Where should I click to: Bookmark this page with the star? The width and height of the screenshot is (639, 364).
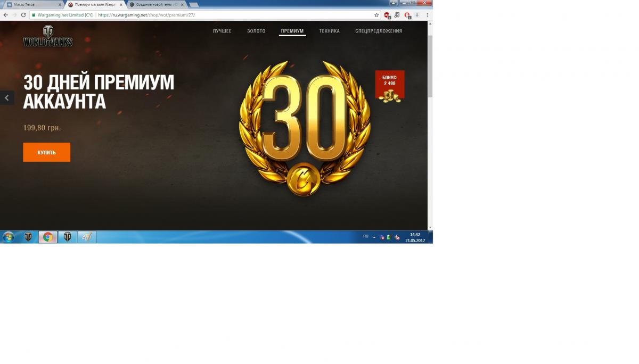376,15
